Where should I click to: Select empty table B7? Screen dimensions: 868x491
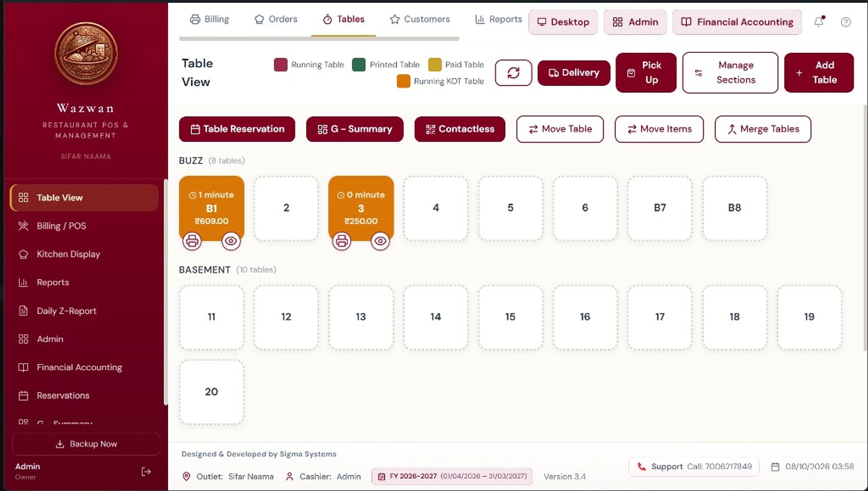pyautogui.click(x=659, y=208)
